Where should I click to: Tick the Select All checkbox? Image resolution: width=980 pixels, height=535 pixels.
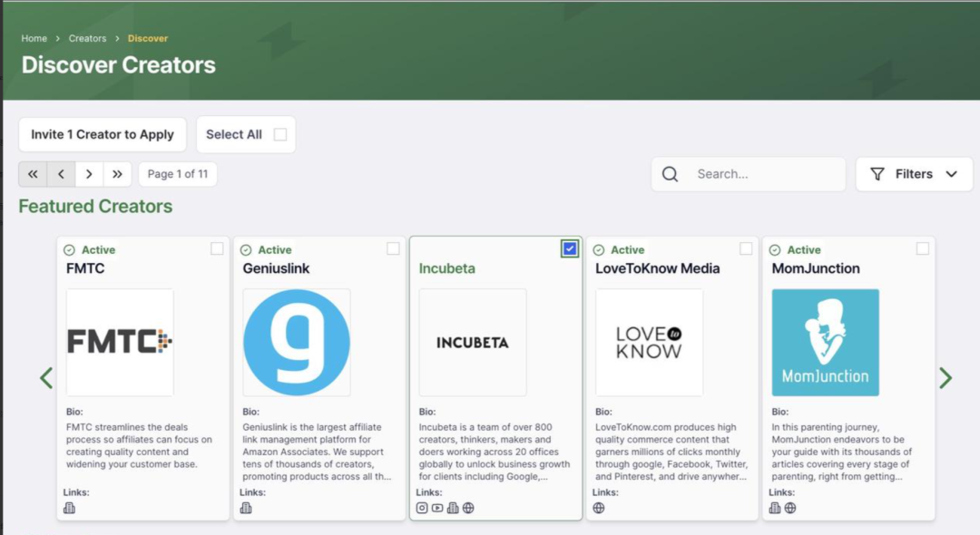280,135
